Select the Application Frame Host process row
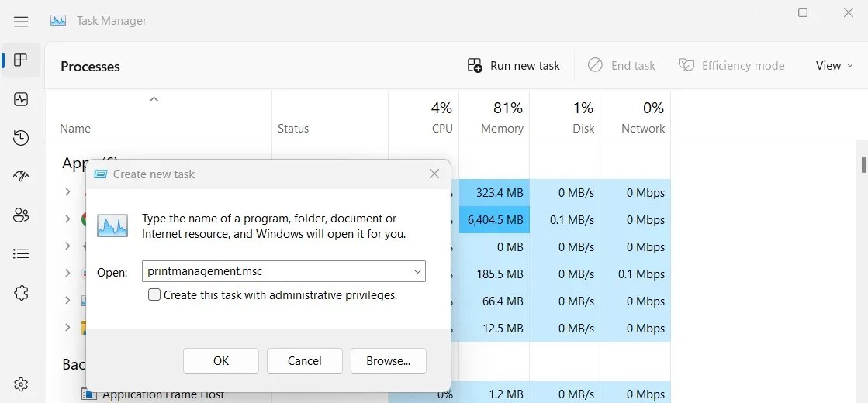This screenshot has height=403, width=868. 358,394
